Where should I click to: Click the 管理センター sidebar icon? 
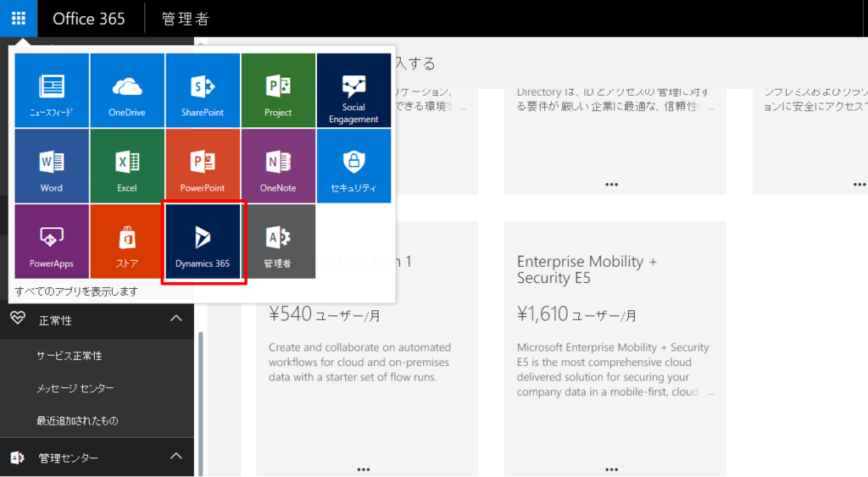[x=17, y=458]
